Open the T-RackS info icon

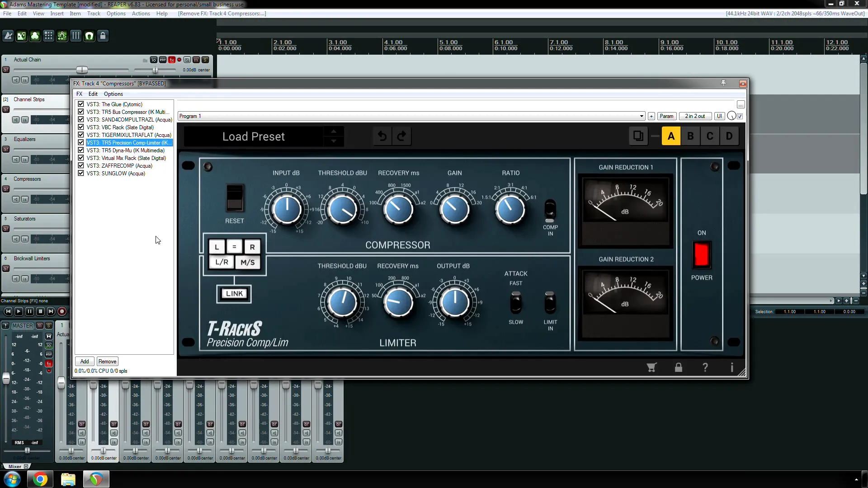click(x=732, y=367)
